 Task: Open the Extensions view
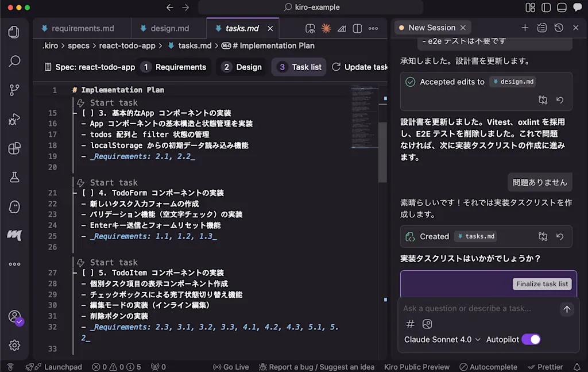(14, 148)
